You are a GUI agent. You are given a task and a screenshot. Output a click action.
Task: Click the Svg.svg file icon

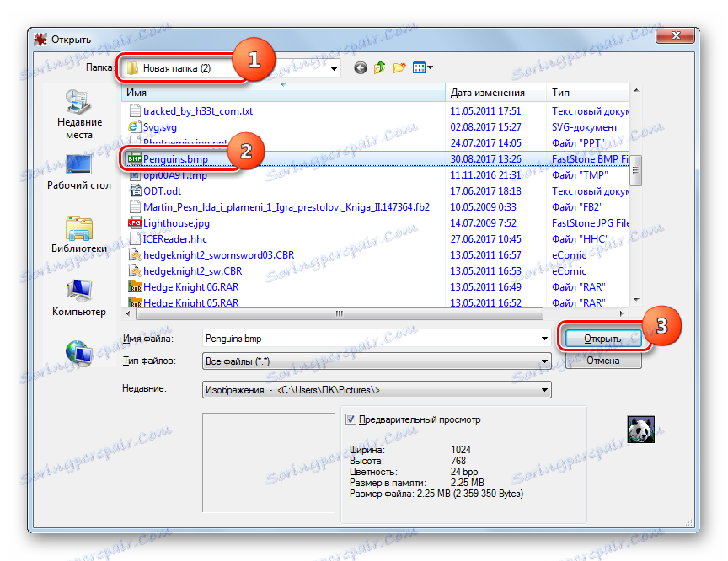[x=134, y=126]
